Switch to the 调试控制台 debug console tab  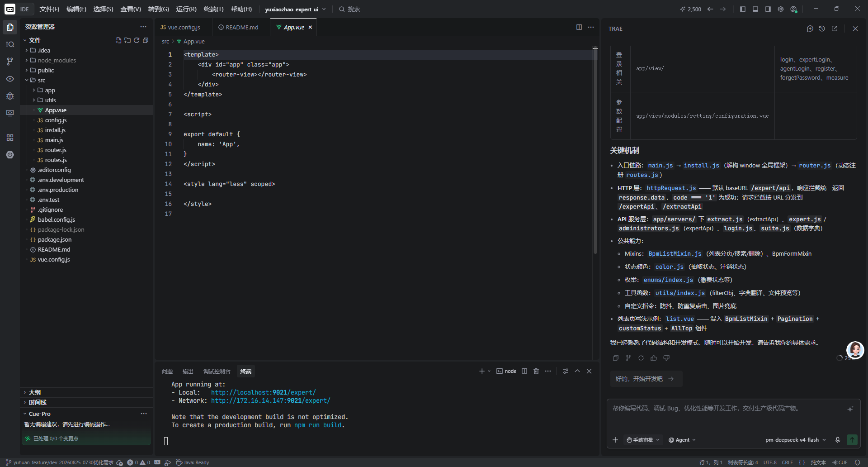(x=217, y=372)
